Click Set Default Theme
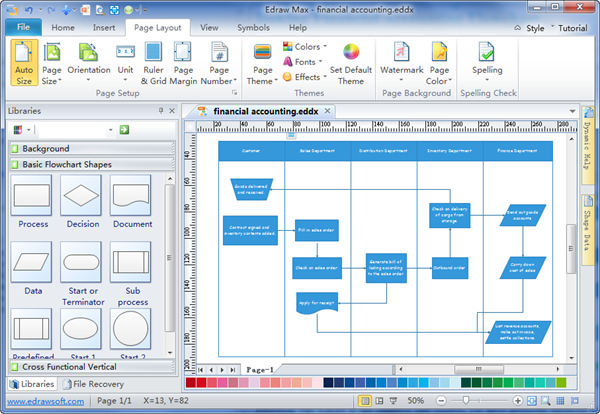Image resolution: width=600 pixels, height=414 pixels. pyautogui.click(x=350, y=63)
